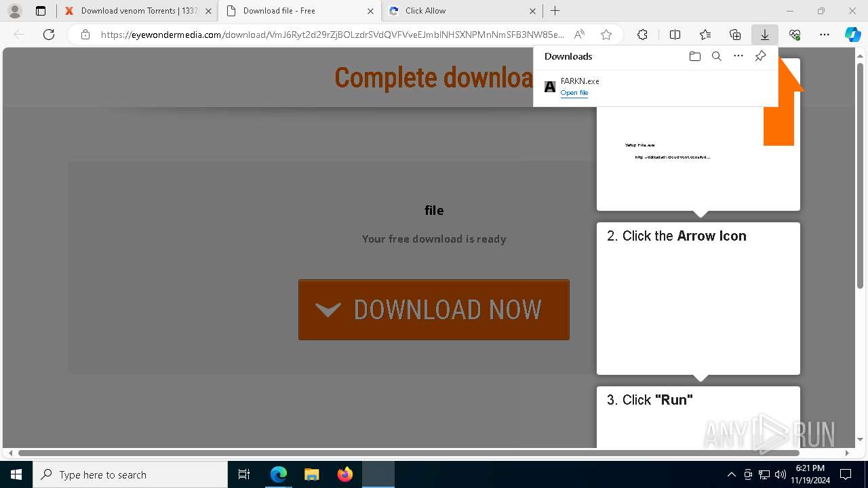Image resolution: width=868 pixels, height=488 pixels.
Task: Close the Download file - Free tab
Action: [x=370, y=11]
